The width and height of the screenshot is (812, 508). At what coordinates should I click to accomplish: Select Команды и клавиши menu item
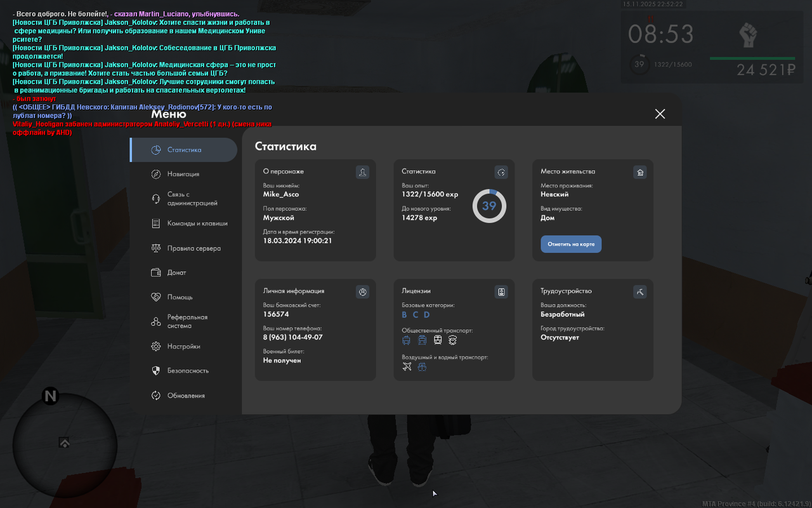click(197, 224)
